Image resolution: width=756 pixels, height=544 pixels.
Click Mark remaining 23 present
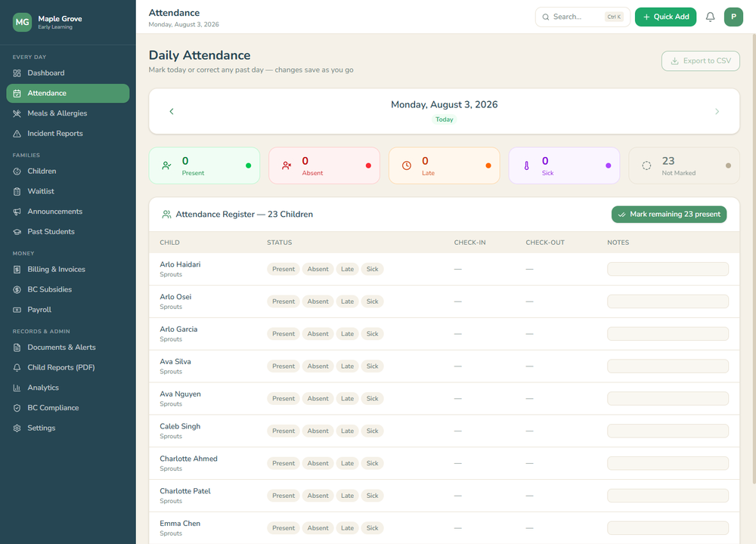[x=669, y=215]
